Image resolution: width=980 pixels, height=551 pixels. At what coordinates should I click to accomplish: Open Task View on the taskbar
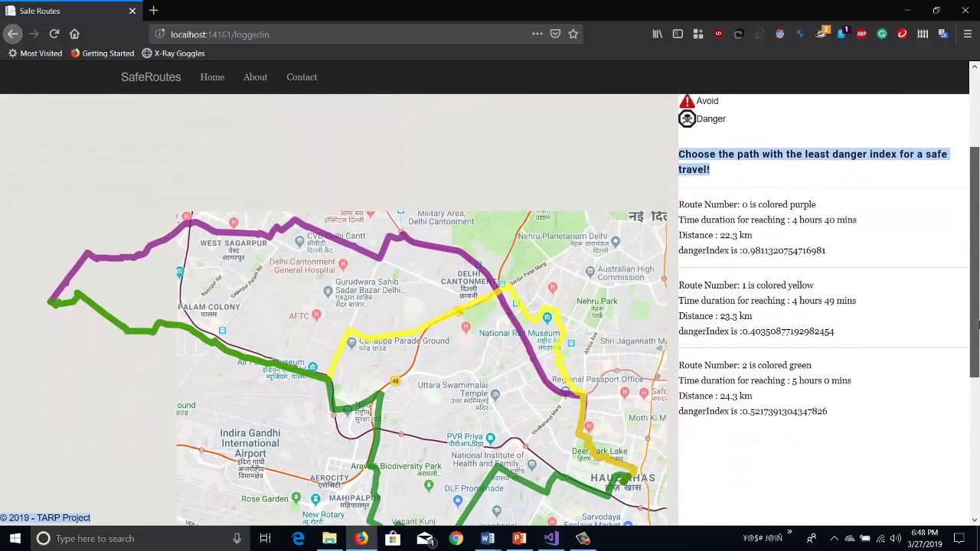tap(265, 538)
